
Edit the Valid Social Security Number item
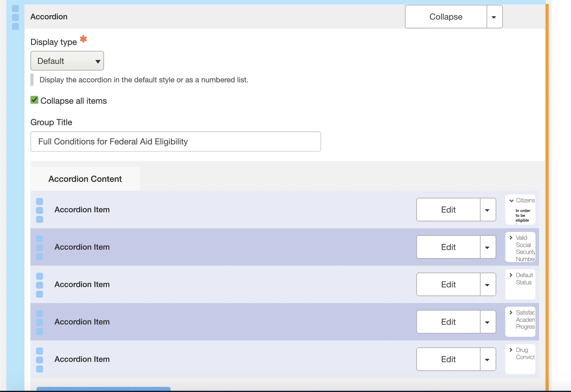tap(448, 247)
